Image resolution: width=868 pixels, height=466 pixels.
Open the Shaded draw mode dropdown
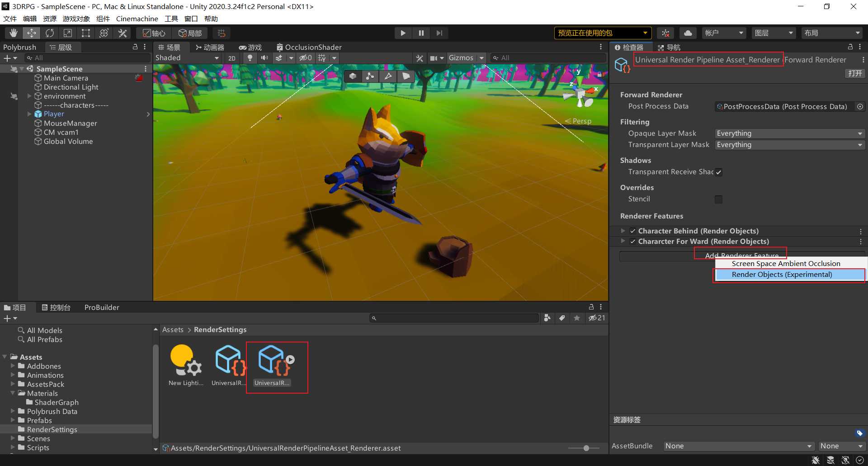[x=187, y=58]
